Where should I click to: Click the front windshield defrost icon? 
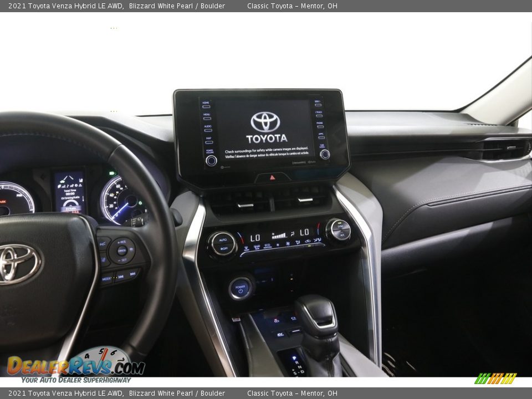(246, 248)
